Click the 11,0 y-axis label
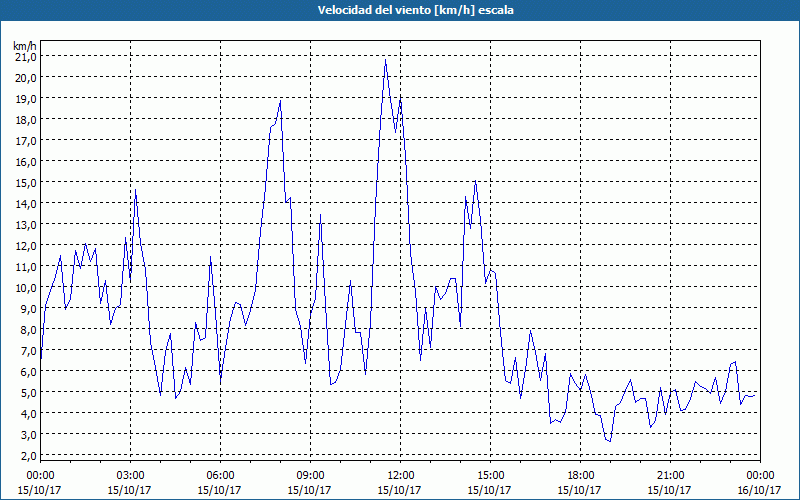Screen dimensions: 800x500 26,266
